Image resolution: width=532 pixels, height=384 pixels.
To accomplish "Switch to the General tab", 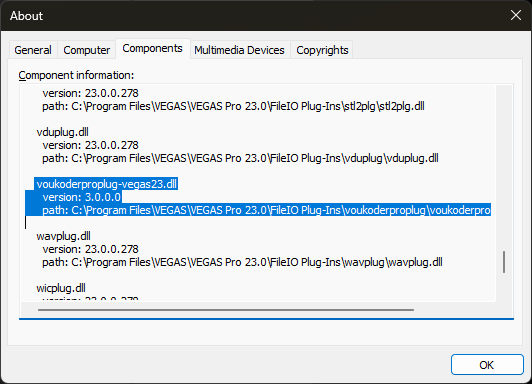I will pyautogui.click(x=33, y=50).
